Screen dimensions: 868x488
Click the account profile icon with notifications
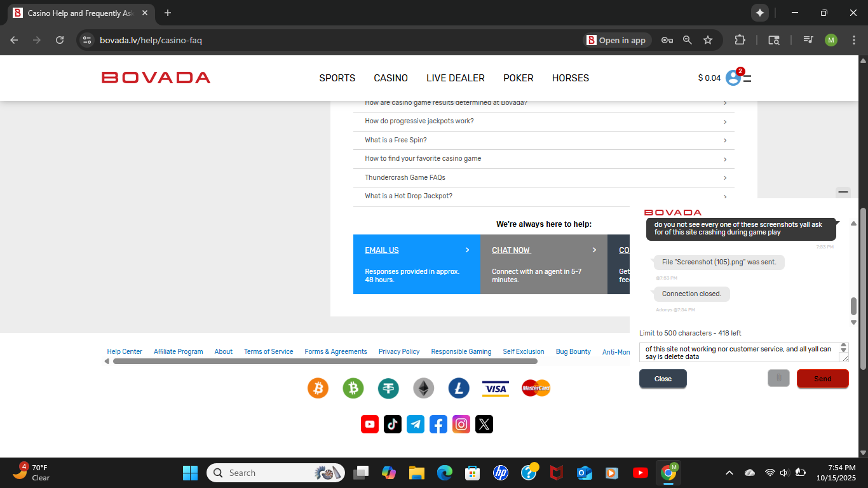pos(733,78)
